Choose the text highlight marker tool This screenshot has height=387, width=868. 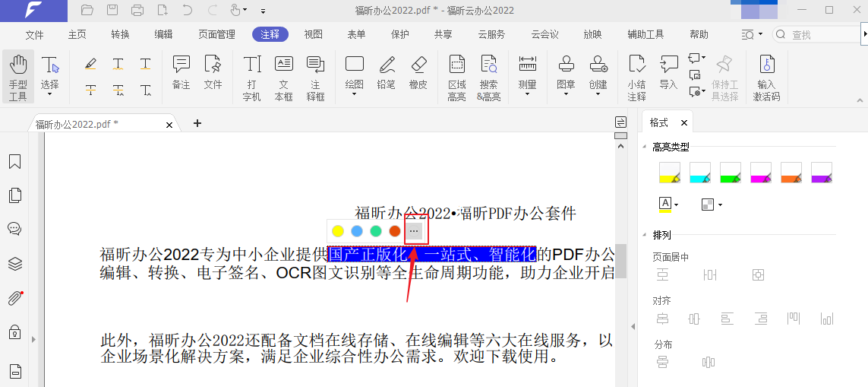click(x=91, y=65)
